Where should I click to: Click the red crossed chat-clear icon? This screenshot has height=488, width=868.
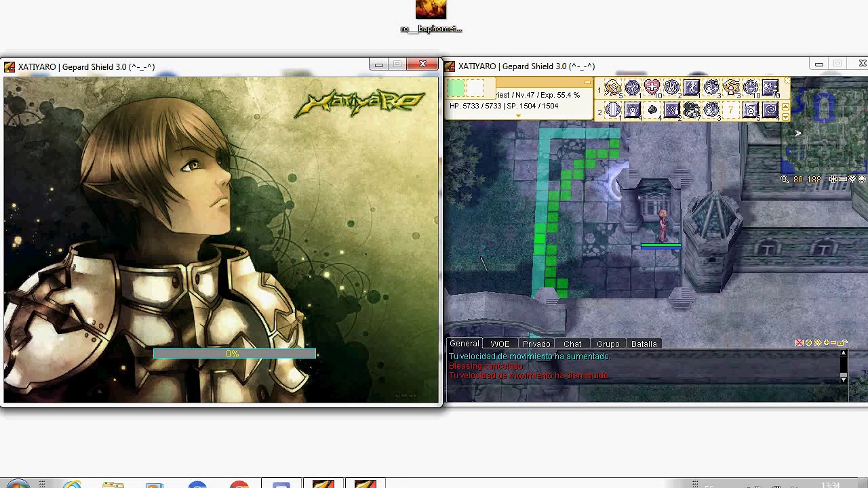click(x=800, y=342)
